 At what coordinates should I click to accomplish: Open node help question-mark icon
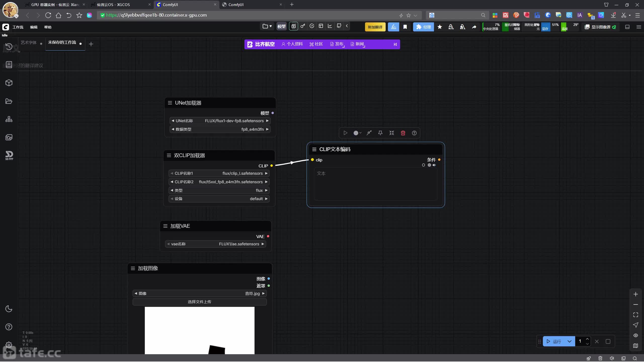[x=414, y=133]
